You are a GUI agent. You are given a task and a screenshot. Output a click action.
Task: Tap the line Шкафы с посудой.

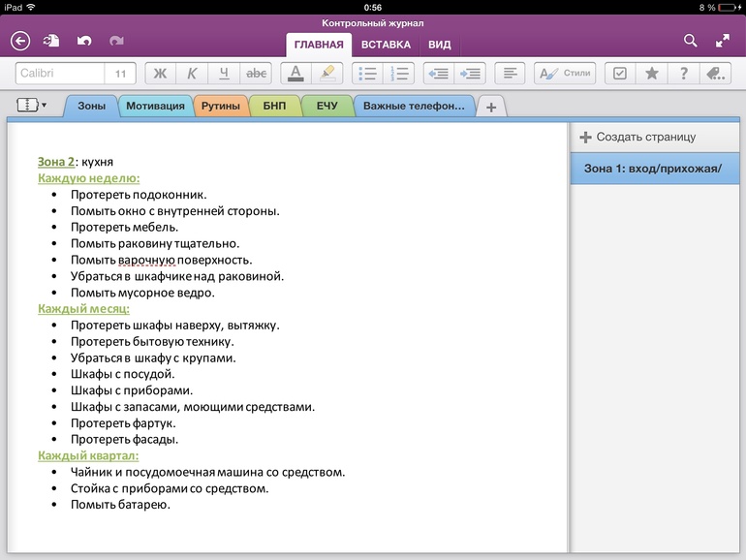(123, 374)
